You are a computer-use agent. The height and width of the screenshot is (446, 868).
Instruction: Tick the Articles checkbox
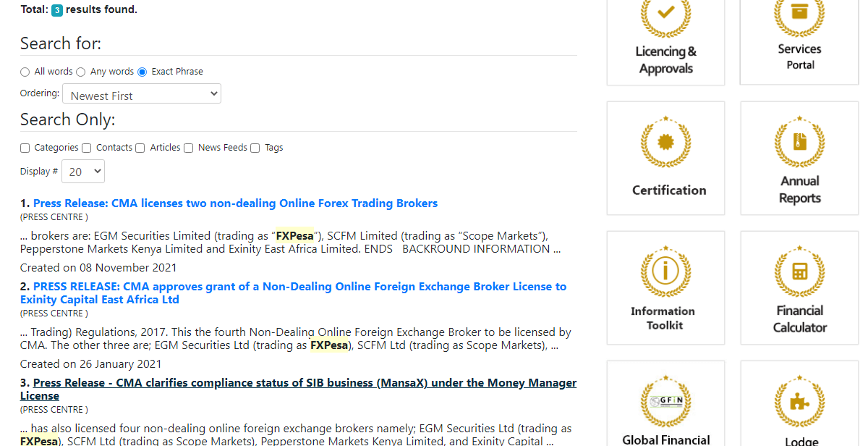(x=140, y=148)
